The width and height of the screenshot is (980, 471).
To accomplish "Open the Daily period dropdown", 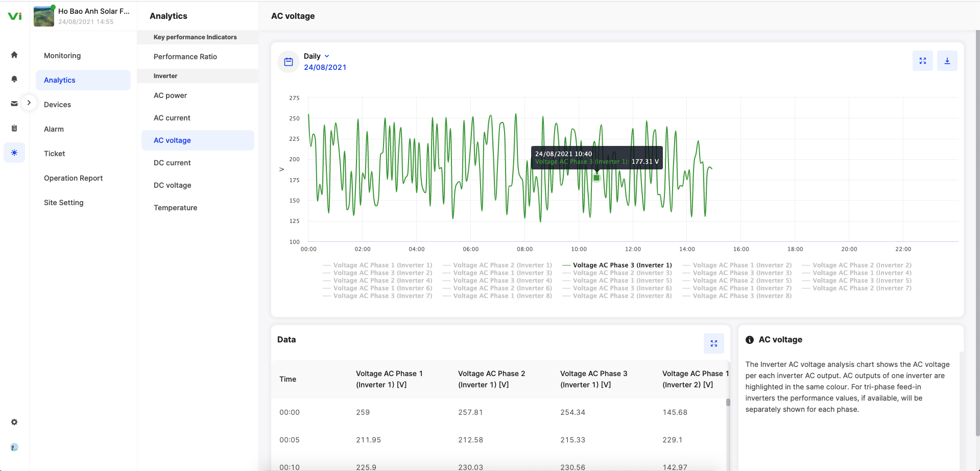I will [317, 56].
